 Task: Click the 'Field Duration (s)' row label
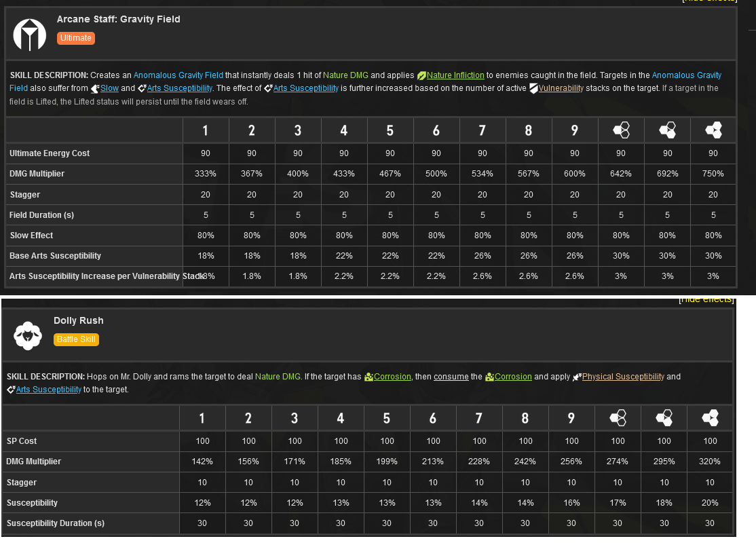coord(42,215)
